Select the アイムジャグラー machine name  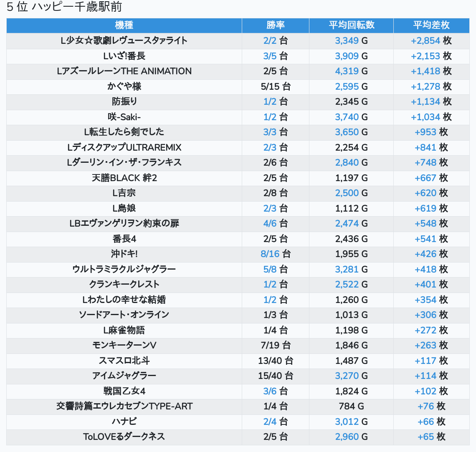tap(124, 376)
